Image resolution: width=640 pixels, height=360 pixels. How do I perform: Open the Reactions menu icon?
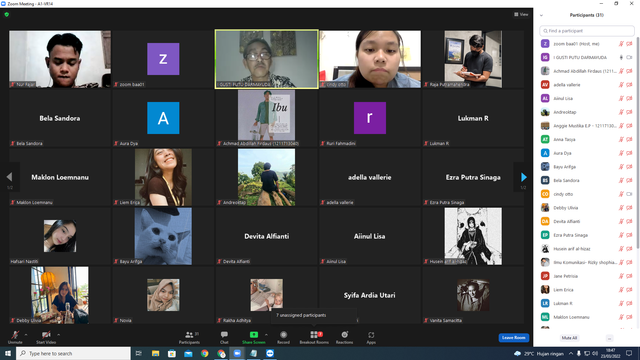pos(344,335)
